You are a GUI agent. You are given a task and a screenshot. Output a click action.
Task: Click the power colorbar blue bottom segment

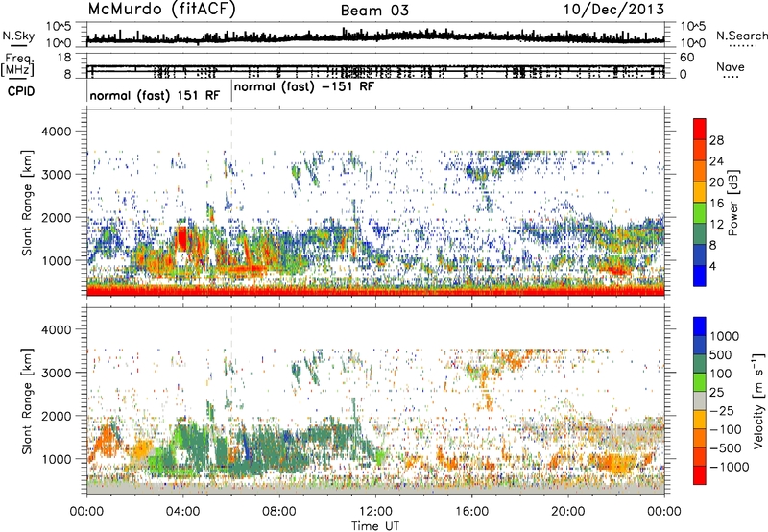[700, 276]
